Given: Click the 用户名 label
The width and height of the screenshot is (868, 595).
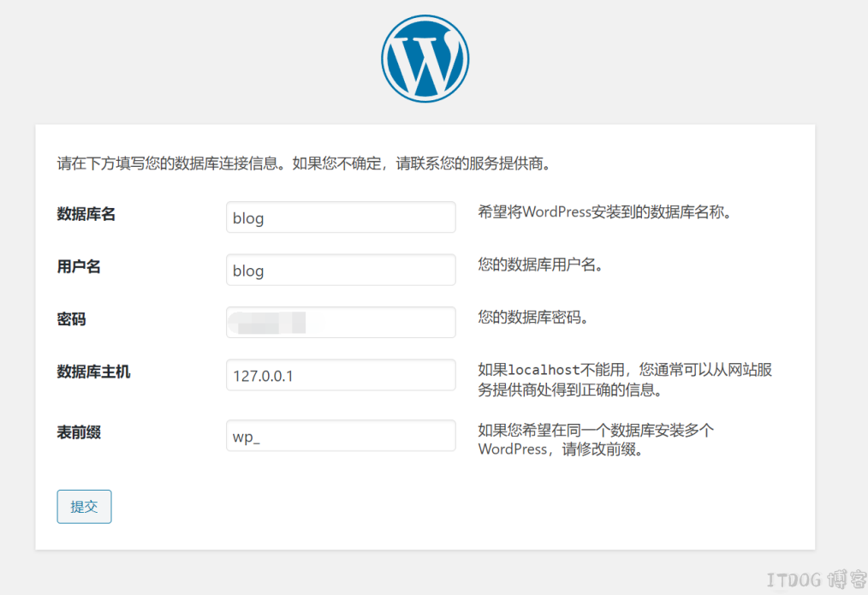Looking at the screenshot, I should click(79, 267).
